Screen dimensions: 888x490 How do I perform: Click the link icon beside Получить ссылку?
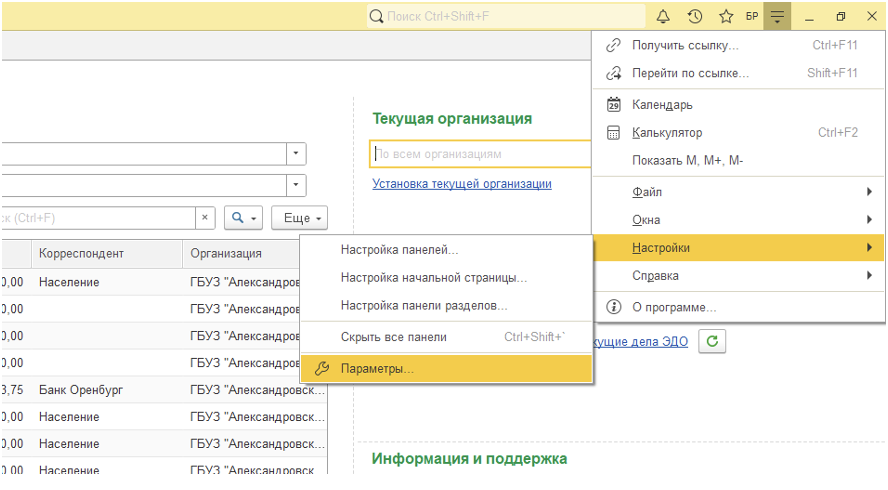613,45
